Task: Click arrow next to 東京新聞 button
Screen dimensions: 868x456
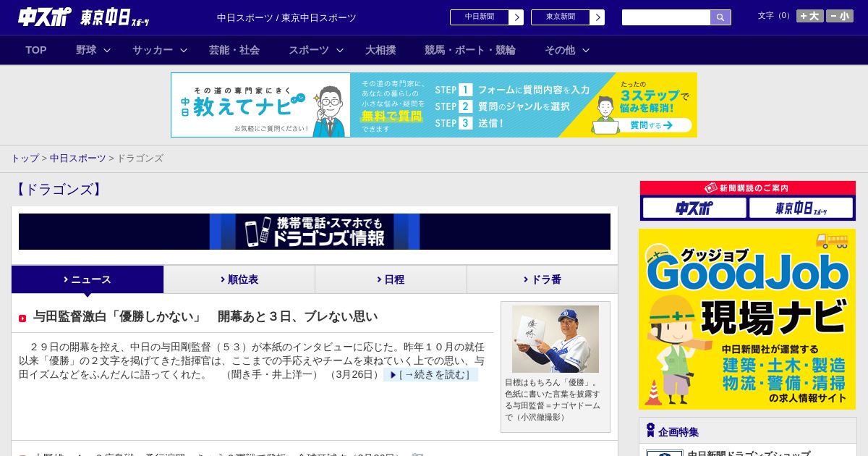Action: click(597, 17)
